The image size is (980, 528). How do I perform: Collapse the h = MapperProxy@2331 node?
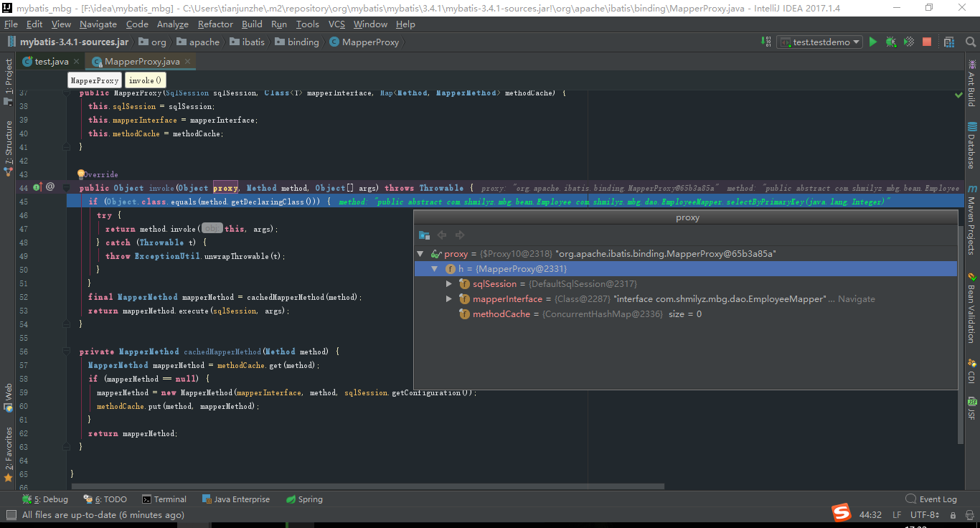click(x=433, y=268)
